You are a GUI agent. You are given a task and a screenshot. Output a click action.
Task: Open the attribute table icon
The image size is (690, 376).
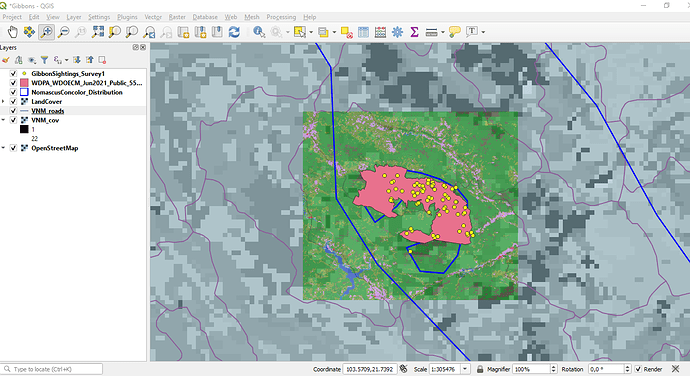[363, 32]
